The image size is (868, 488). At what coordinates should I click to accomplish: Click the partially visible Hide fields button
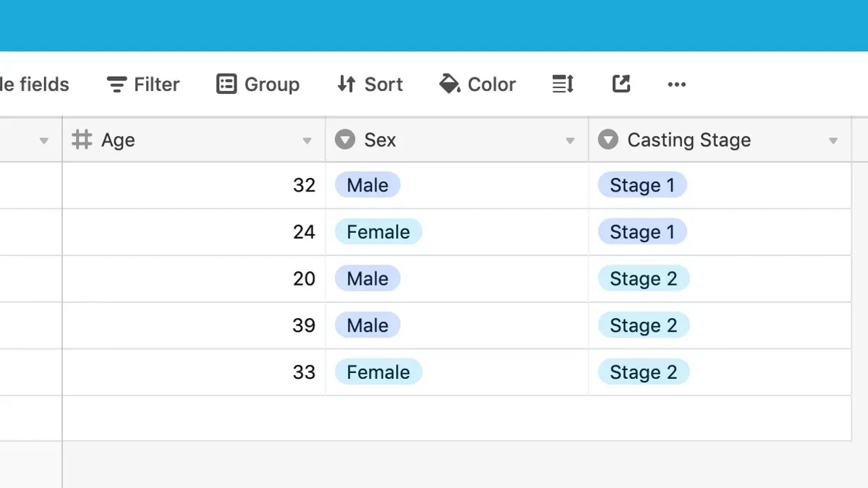coord(35,85)
